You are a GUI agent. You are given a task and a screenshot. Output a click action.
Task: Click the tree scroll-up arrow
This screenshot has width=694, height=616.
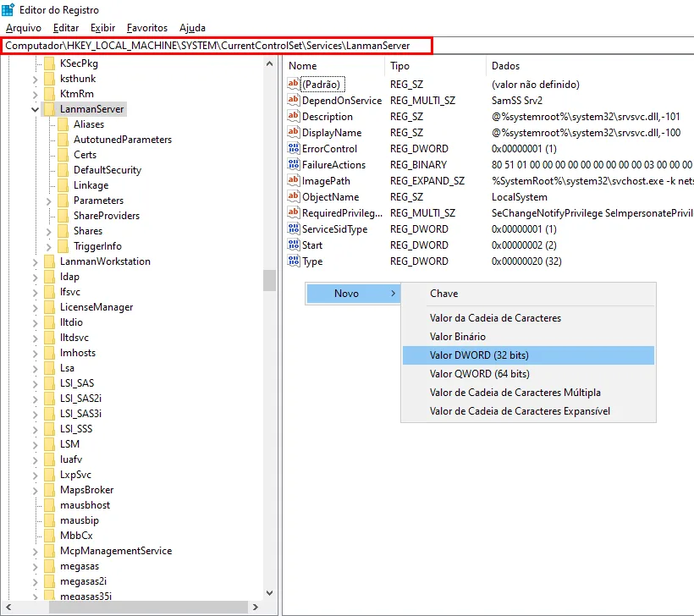(x=269, y=63)
